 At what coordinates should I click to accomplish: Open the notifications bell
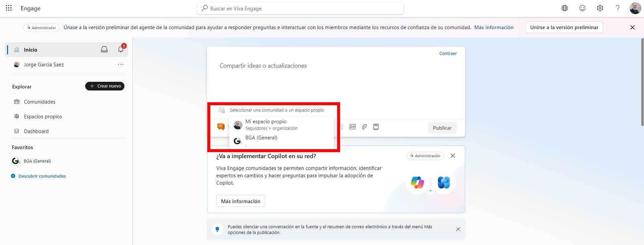pos(121,50)
